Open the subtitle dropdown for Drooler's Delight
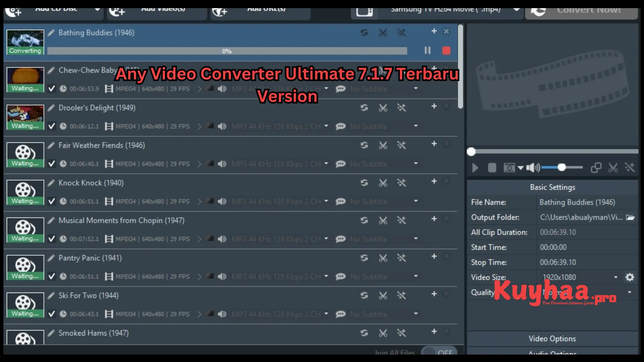Image resolution: width=644 pixels, height=362 pixels. coord(416,126)
